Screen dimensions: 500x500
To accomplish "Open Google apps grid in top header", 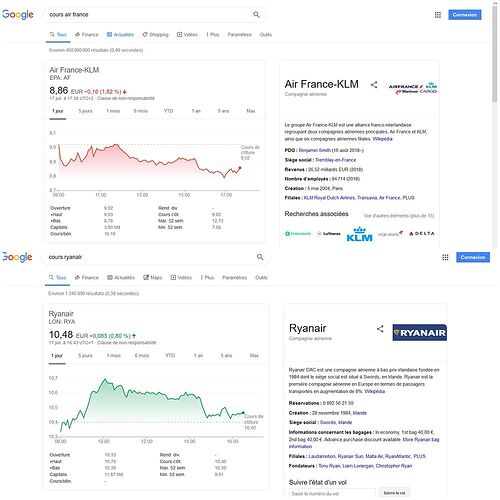I will [x=438, y=15].
